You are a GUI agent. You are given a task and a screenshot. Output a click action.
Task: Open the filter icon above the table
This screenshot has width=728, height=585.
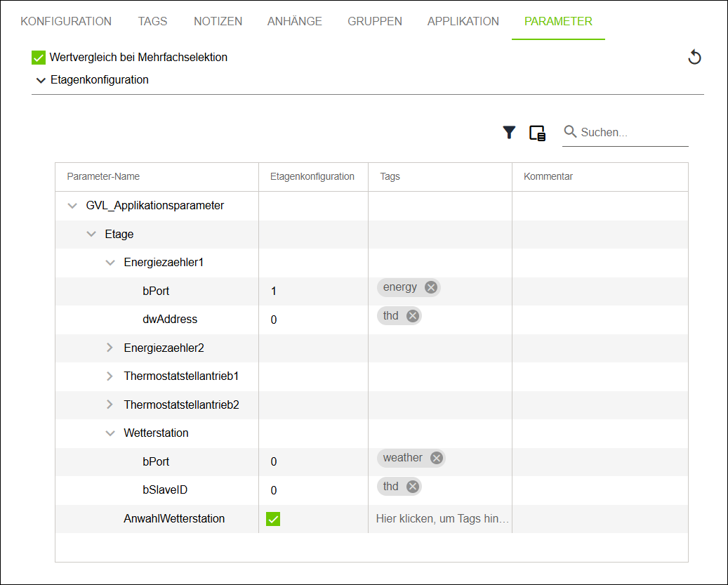click(508, 132)
